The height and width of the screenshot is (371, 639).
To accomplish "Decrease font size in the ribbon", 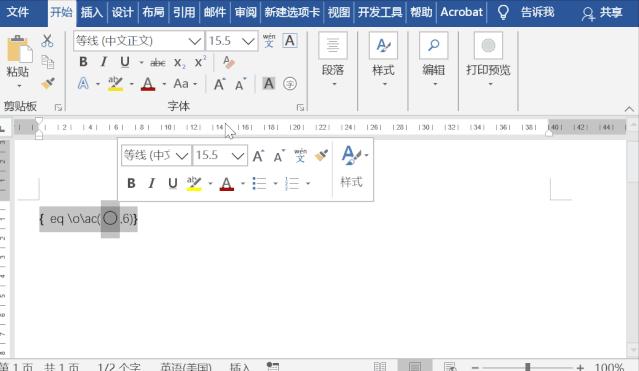I will pos(240,84).
